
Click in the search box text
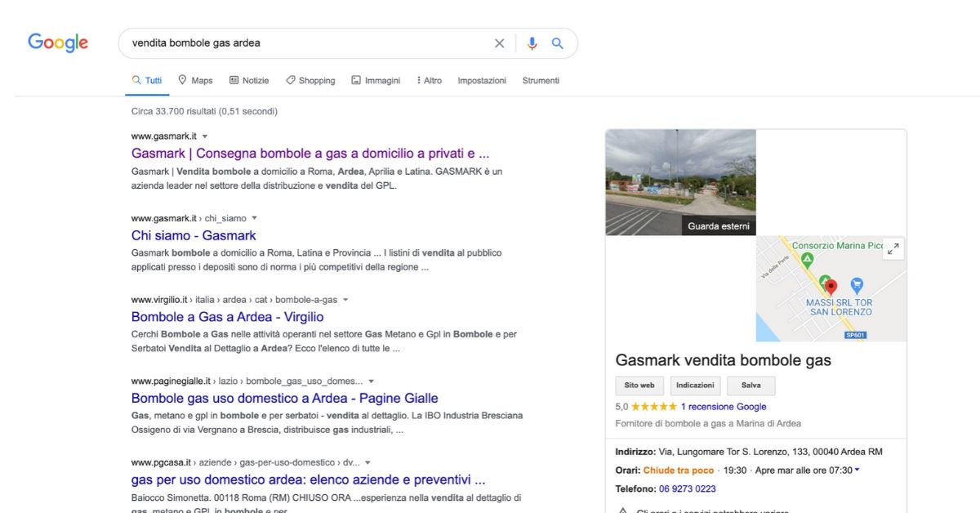point(196,43)
